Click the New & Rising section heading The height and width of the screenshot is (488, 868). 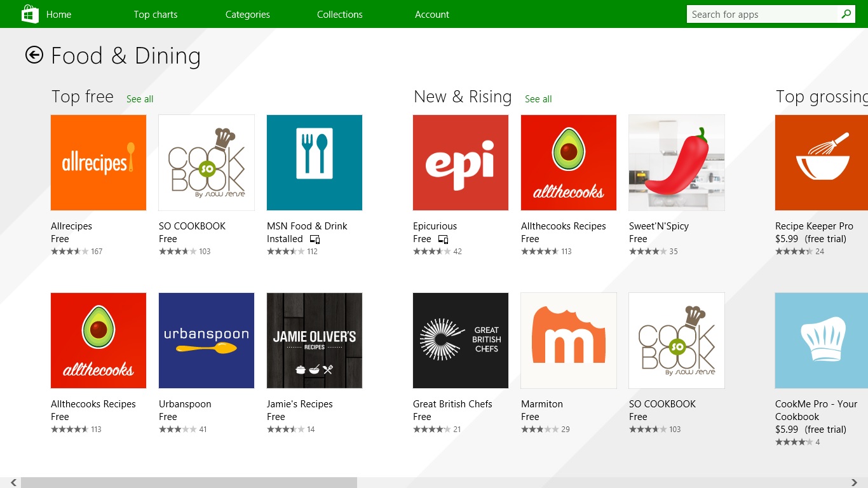click(463, 97)
